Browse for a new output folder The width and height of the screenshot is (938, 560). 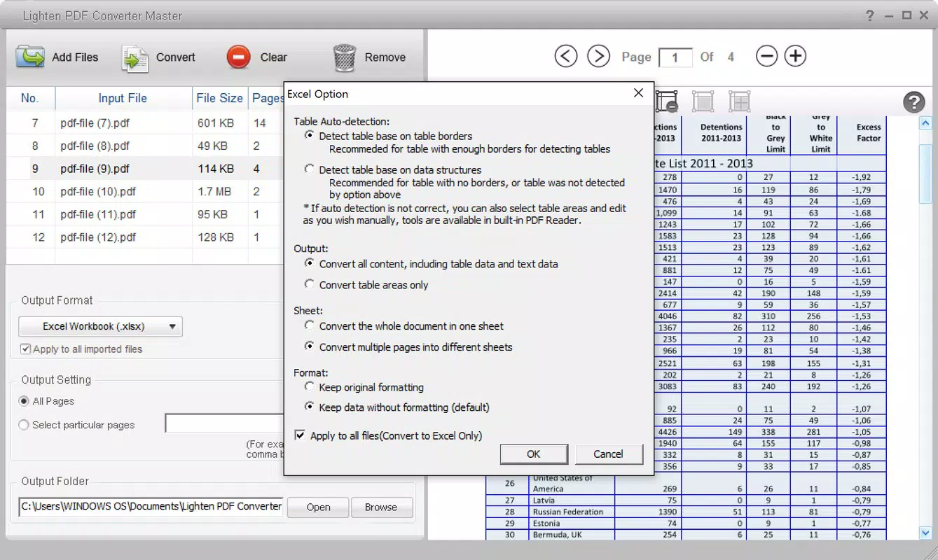381,507
